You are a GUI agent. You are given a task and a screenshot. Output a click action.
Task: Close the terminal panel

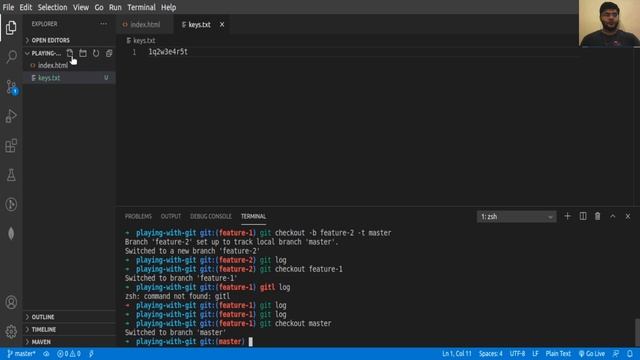pos(628,216)
